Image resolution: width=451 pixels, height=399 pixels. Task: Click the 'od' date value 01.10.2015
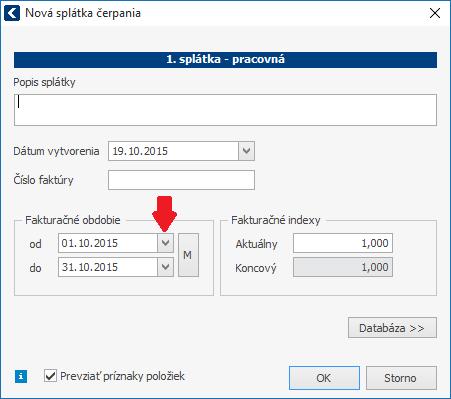point(90,243)
